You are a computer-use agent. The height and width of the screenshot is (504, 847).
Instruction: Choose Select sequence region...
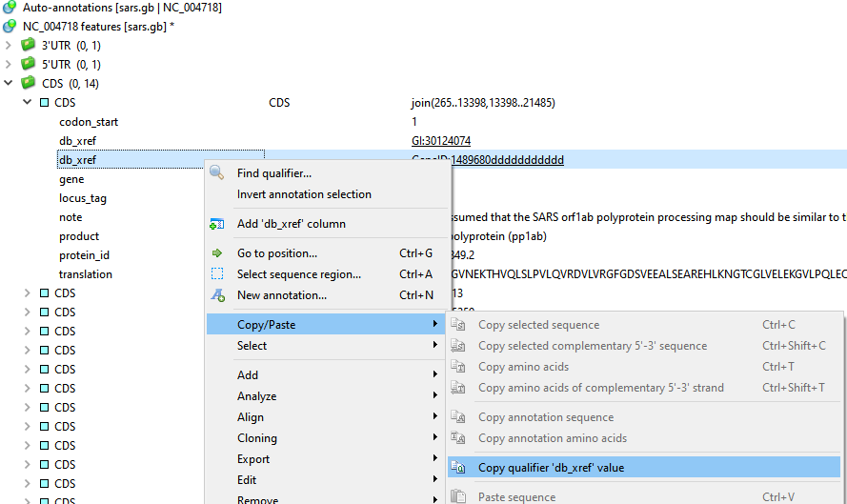tap(328, 274)
